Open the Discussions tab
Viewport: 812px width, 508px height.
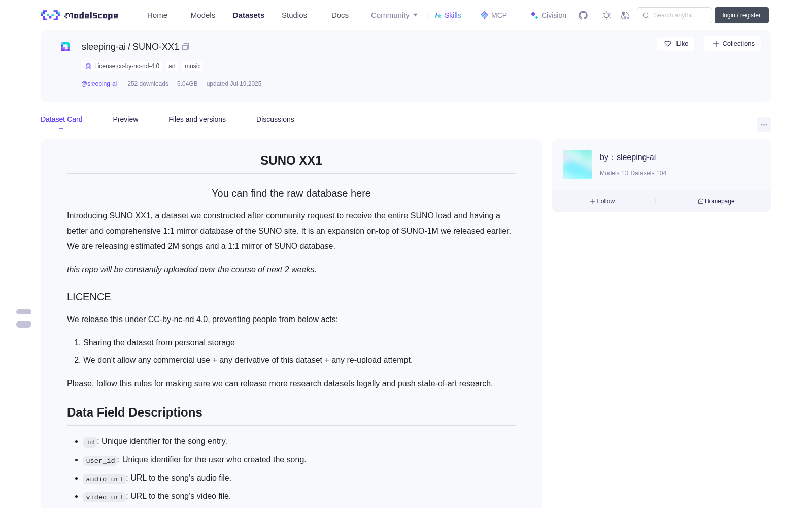[x=275, y=119]
